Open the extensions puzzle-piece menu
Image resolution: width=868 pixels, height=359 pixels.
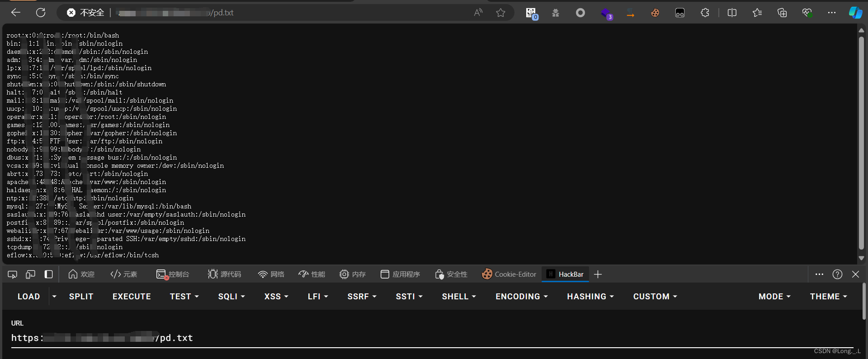coord(705,13)
